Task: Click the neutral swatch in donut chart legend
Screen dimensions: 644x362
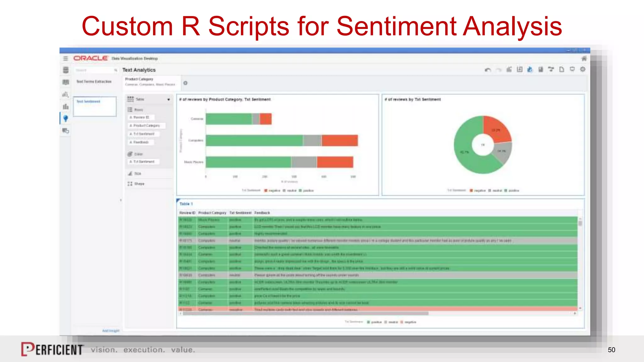Action: (490, 191)
